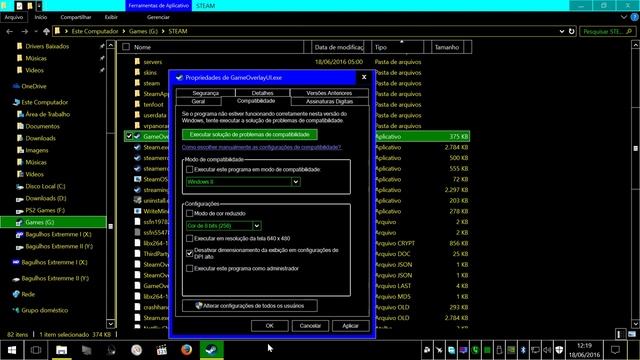This screenshot has width=640, height=360.
Task: Open link about manually choosing compatibility settings
Action: [262, 147]
